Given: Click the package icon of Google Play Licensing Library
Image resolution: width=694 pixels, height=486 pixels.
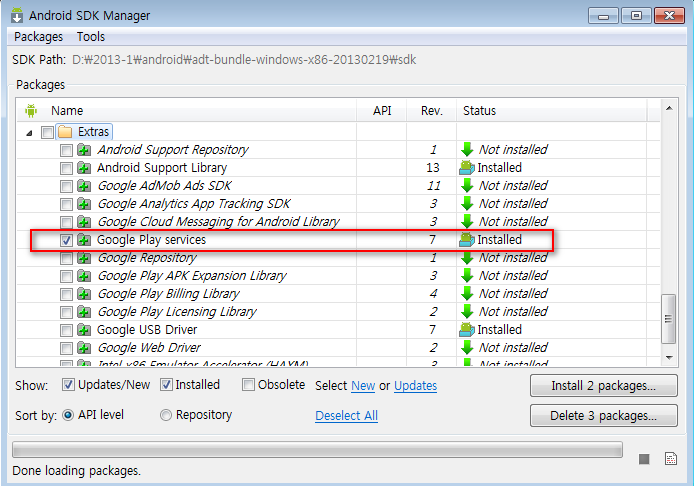Looking at the screenshot, I should click(84, 312).
